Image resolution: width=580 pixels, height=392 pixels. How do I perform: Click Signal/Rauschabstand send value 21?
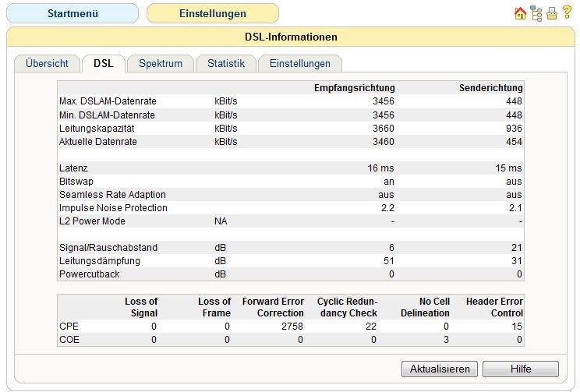[x=517, y=247]
